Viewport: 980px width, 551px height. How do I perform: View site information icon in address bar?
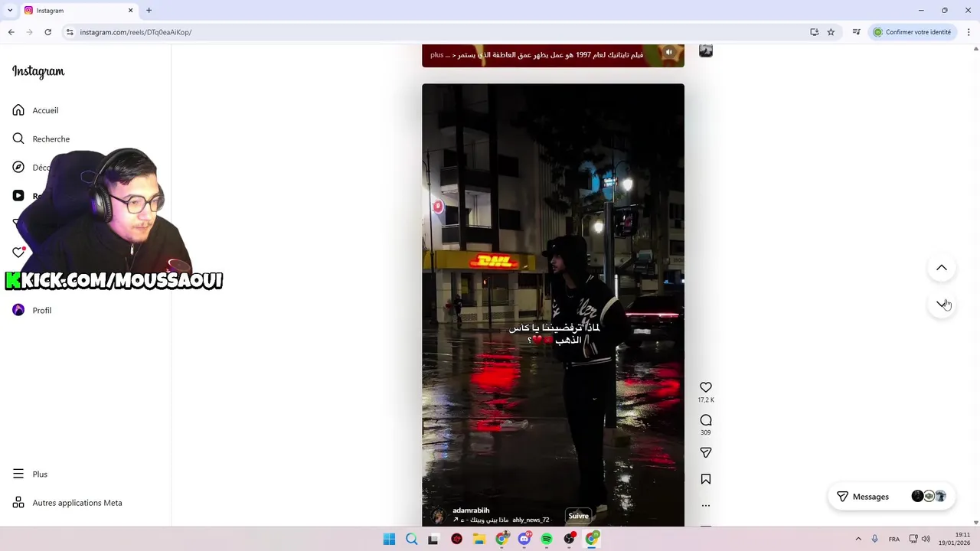tap(70, 32)
